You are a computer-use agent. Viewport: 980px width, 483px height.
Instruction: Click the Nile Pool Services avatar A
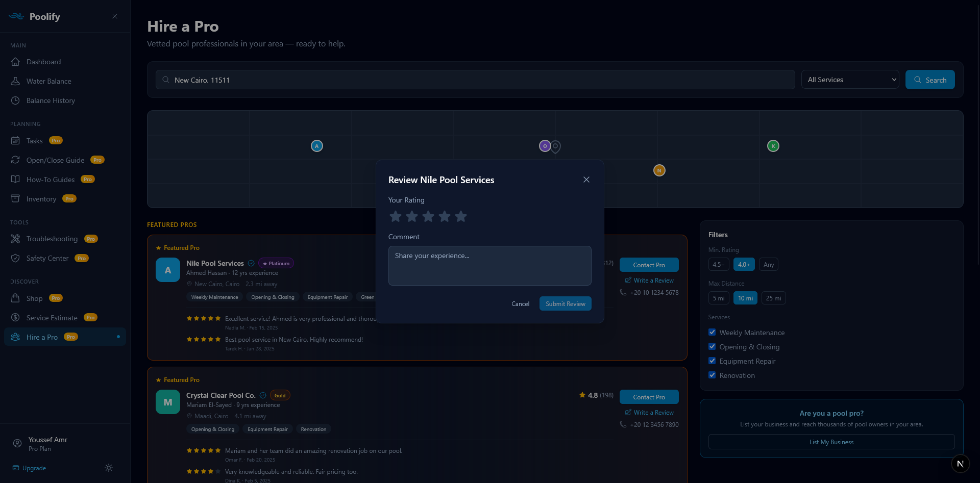168,270
